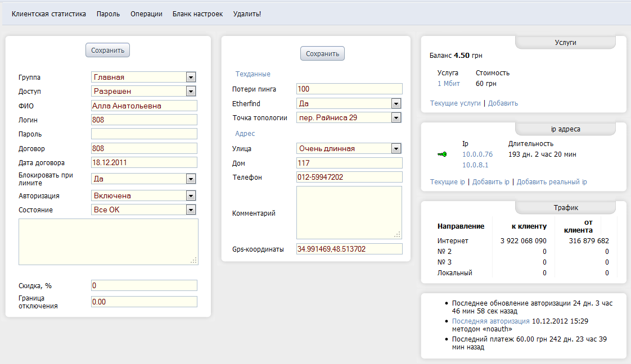Viewport: 631px width, 364px height.
Task: Grab resize handle of Комментарий textarea
Action: tap(398, 235)
